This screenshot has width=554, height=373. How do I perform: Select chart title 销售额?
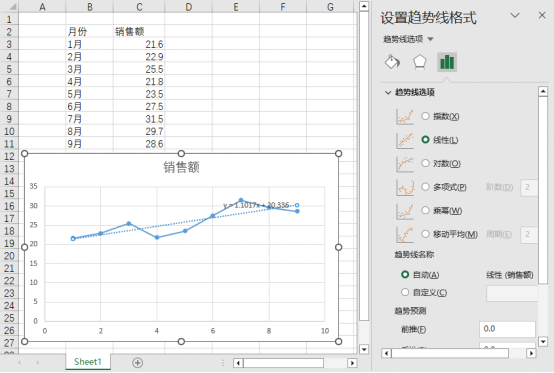tap(181, 167)
